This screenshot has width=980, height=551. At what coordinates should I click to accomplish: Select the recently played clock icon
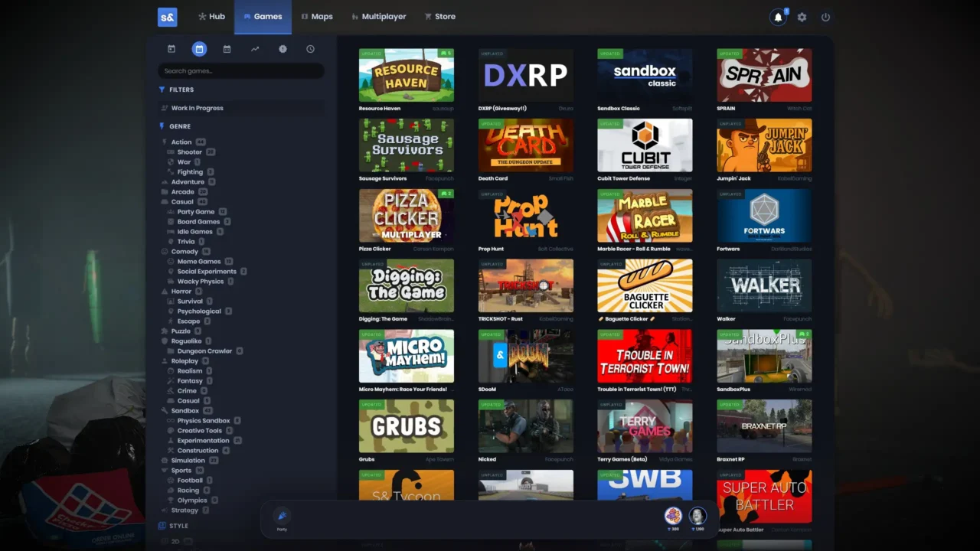click(310, 49)
